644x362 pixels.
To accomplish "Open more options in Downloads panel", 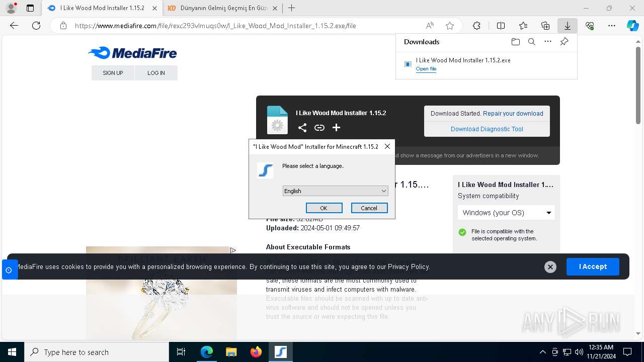I will pos(548,42).
